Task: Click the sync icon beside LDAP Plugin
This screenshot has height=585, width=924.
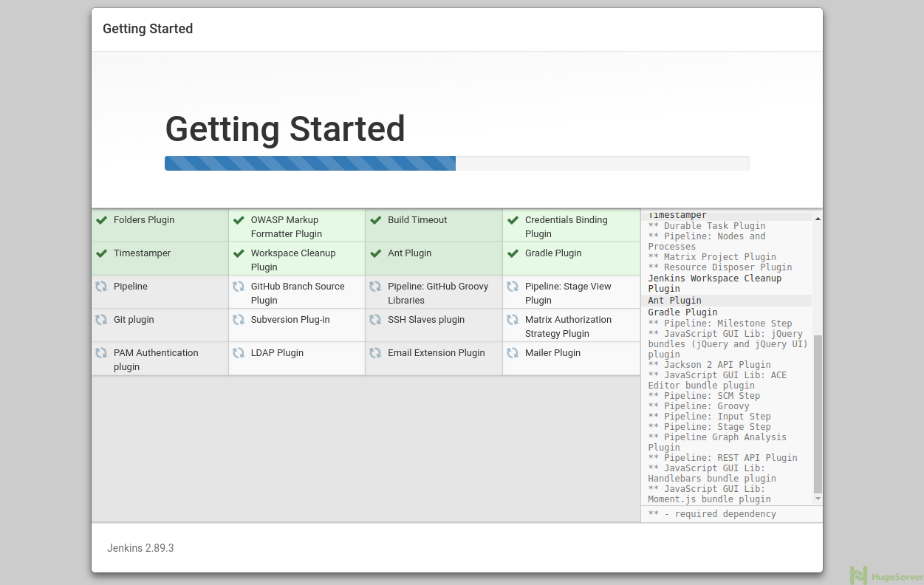Action: [x=239, y=353]
